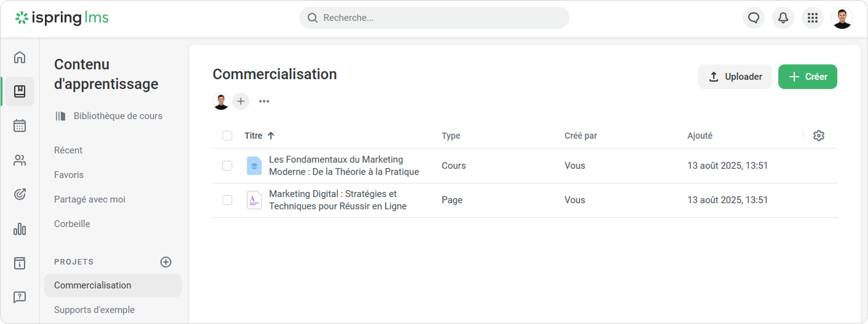Screen dimensions: 868x324
Task: Check the box for Les Fondamentaux du Marketing
Action: pyautogui.click(x=227, y=166)
